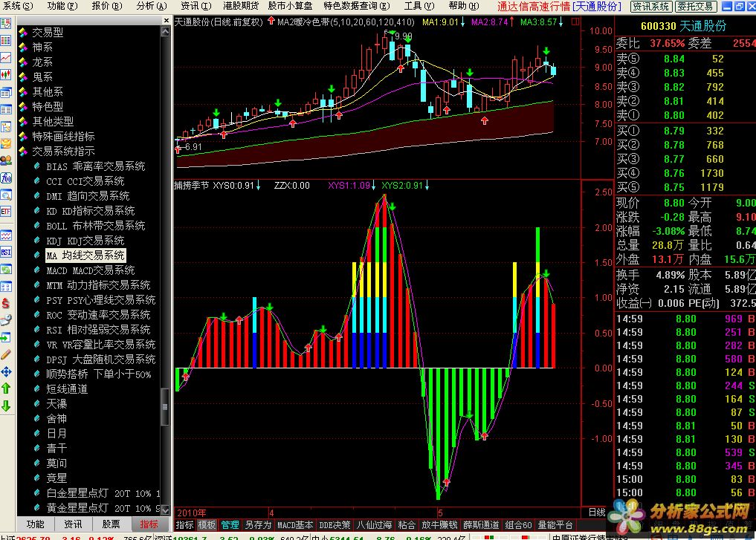
Task: Click the blue four-way move arrows icon
Action: click(6, 372)
